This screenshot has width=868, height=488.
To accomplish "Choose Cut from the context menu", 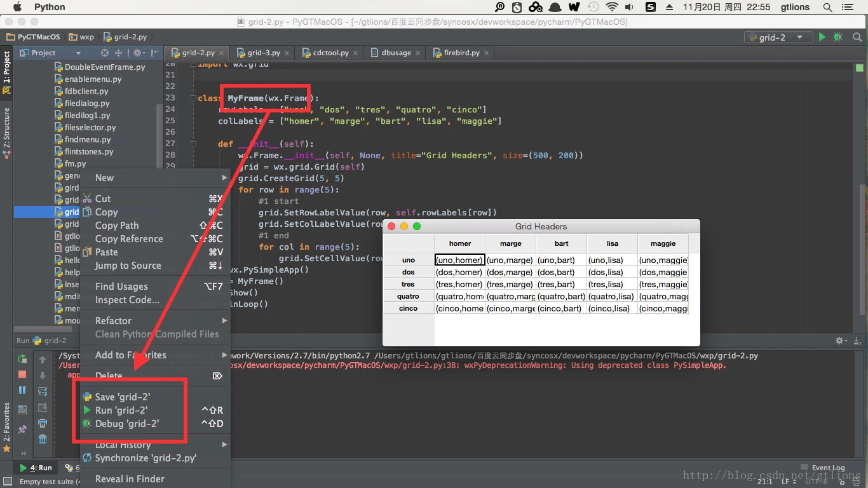I will pos(154,199).
